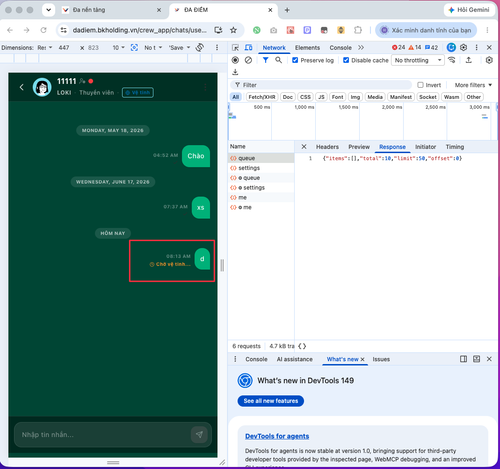
Task: Open network search magnifier
Action: (x=278, y=60)
